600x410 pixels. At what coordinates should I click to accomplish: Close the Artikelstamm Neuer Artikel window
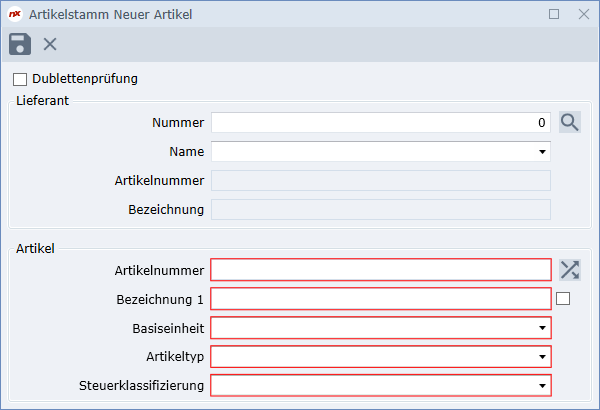click(x=584, y=14)
